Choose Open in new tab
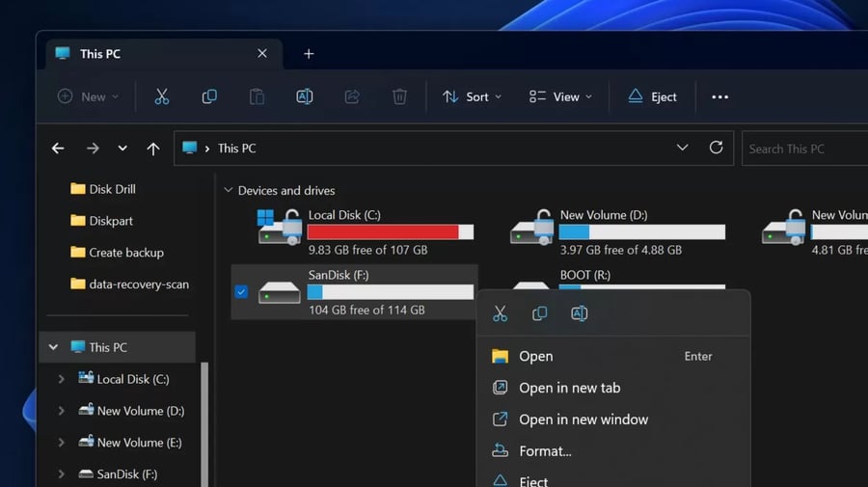 (x=613, y=388)
